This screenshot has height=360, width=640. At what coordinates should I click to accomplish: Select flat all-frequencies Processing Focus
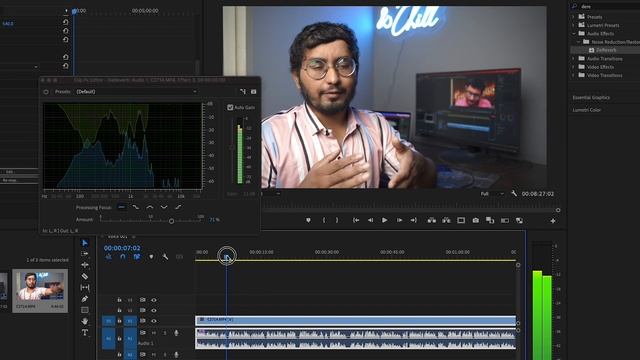click(x=122, y=207)
